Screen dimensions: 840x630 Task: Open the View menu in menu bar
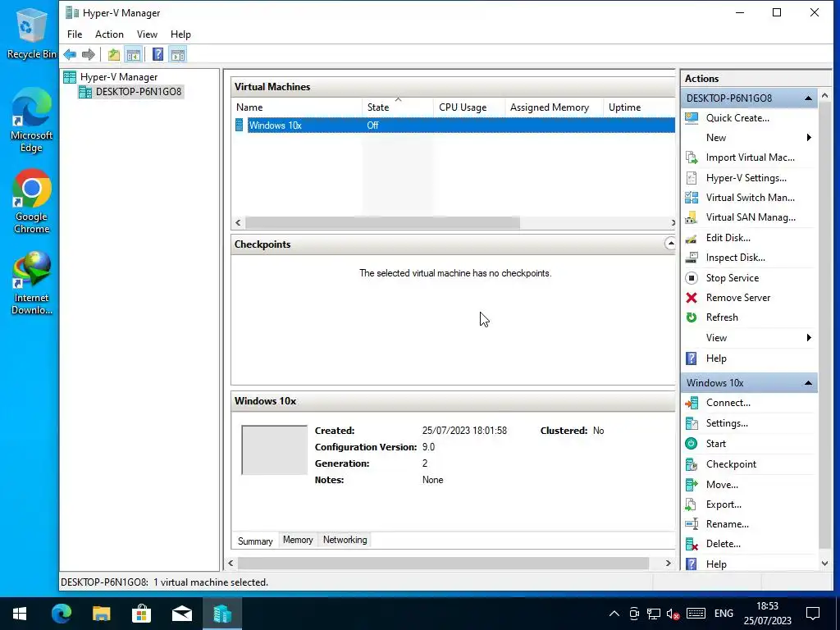coord(147,34)
